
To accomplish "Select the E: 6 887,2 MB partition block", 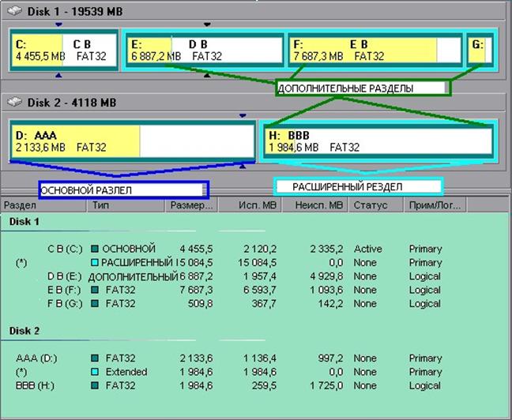I will (205, 50).
